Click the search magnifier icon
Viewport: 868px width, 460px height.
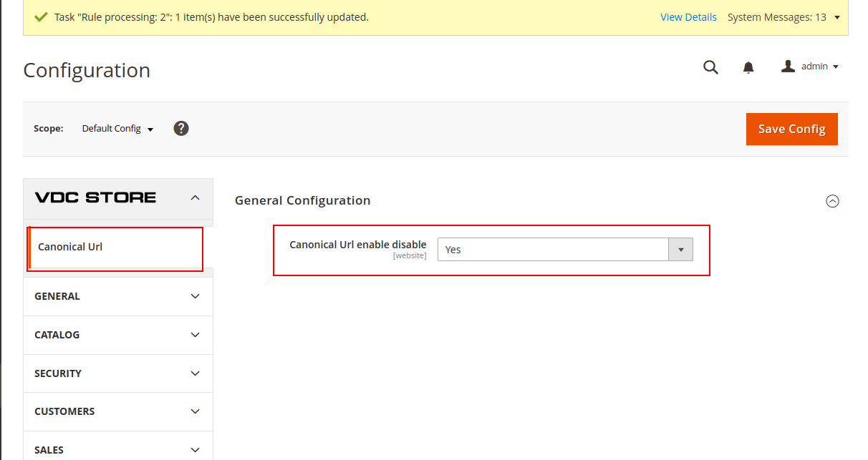click(x=710, y=67)
